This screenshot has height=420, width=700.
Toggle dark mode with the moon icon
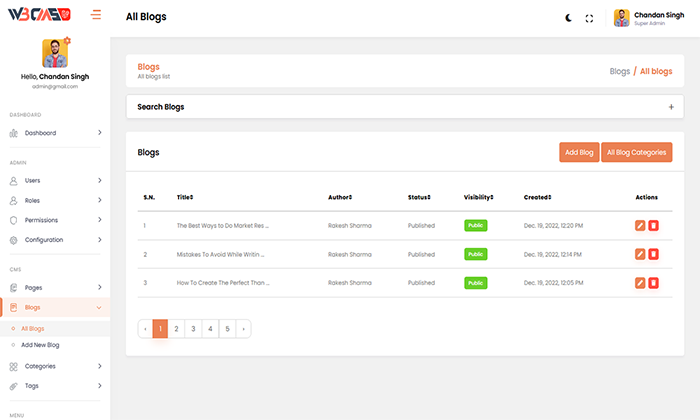(568, 18)
